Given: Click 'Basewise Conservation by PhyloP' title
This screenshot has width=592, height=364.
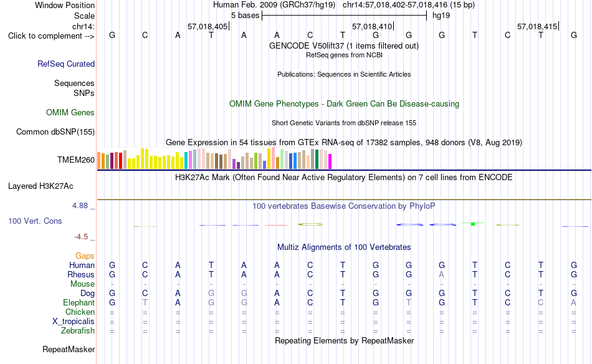Looking at the screenshot, I should tap(344, 206).
